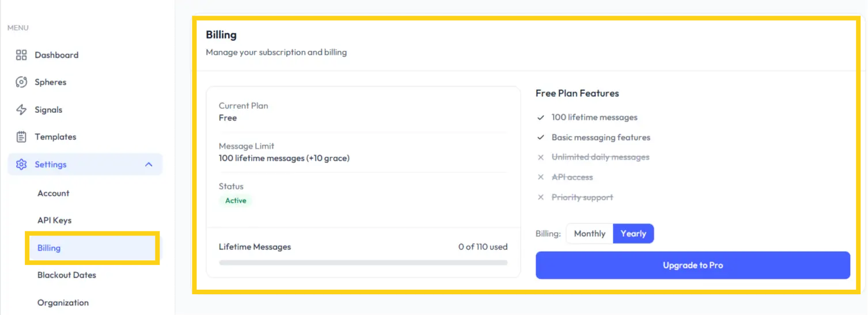Select Yearly billing option

tap(633, 234)
